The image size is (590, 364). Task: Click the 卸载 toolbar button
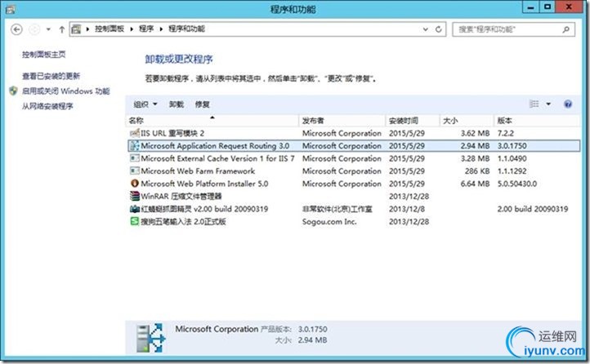point(176,104)
